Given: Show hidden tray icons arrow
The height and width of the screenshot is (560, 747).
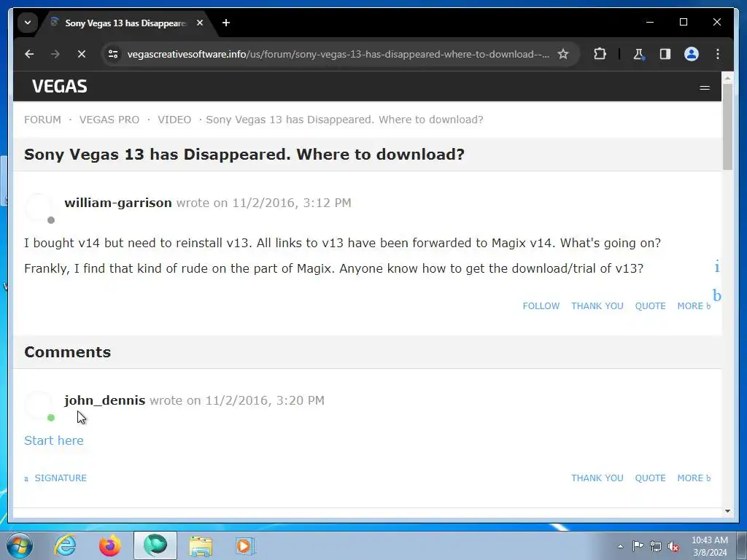Looking at the screenshot, I should pos(620,546).
